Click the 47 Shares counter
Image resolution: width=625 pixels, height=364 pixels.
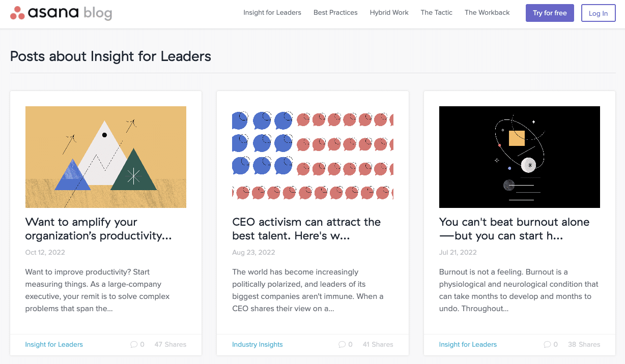tap(170, 344)
